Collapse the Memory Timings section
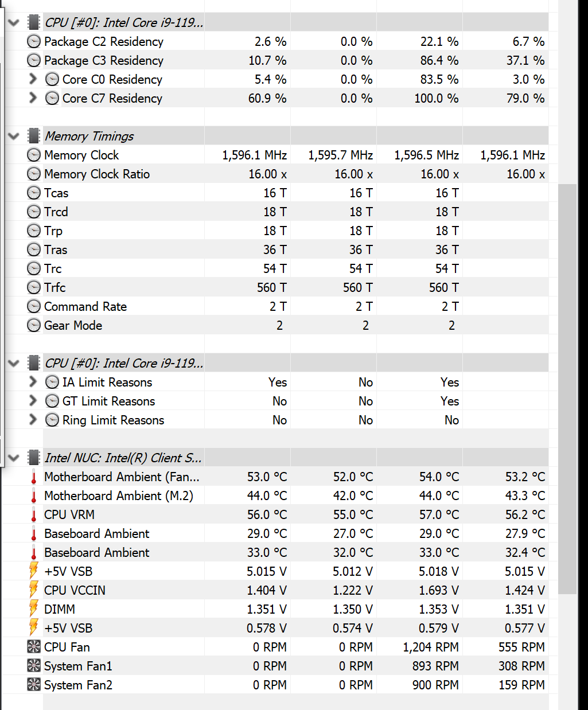 point(14,136)
